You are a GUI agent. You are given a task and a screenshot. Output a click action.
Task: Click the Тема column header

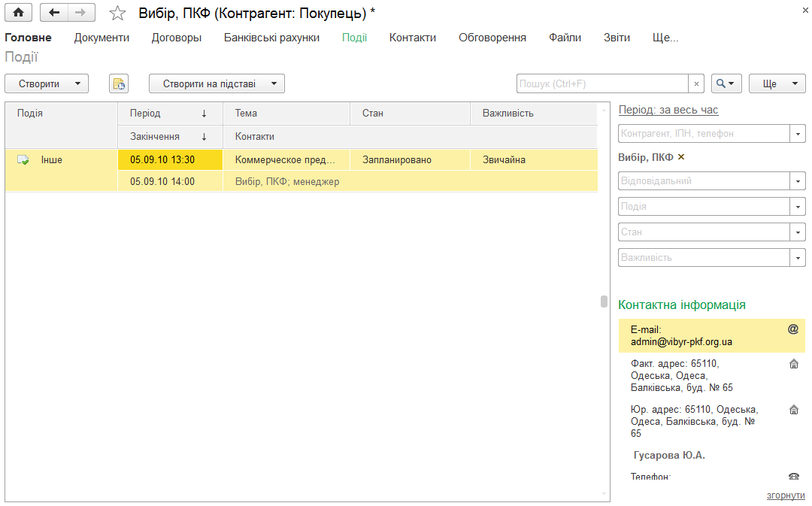pos(286,114)
